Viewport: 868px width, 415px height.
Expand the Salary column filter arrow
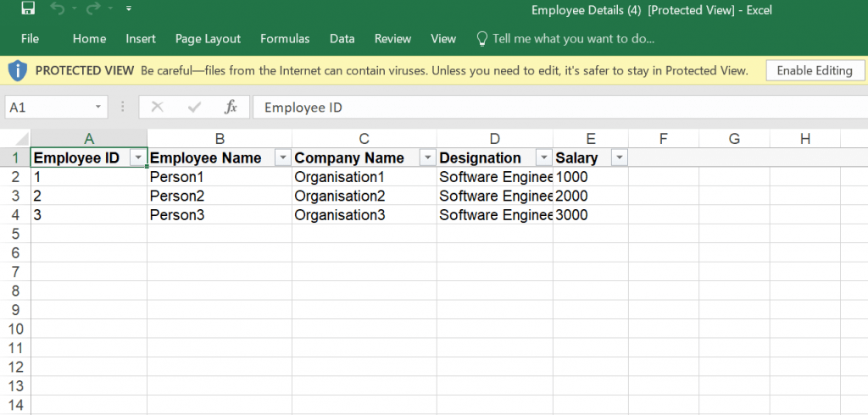620,158
